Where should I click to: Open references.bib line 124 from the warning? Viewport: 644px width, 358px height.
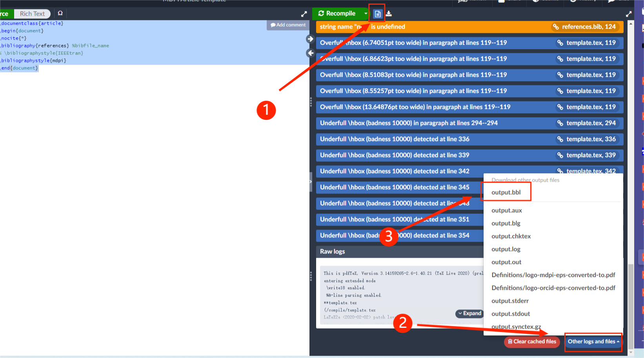click(x=584, y=27)
